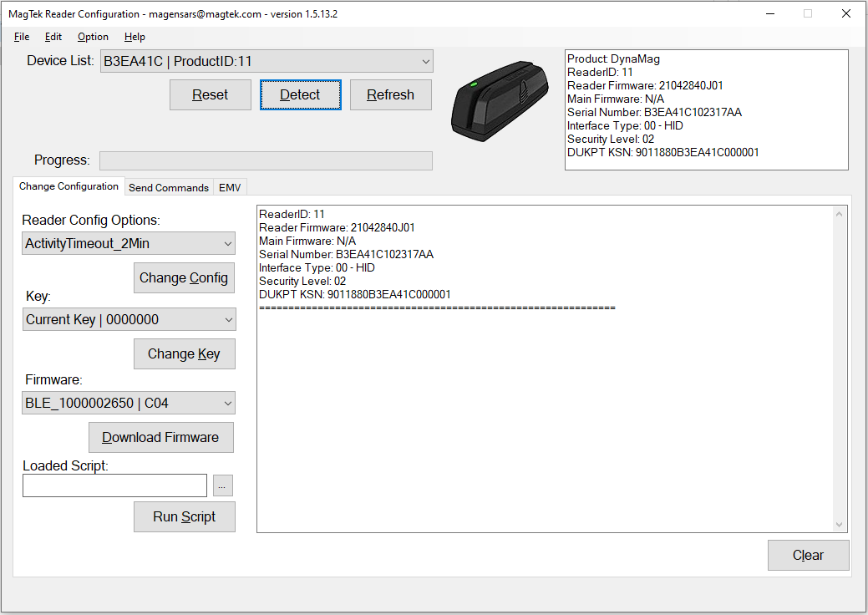Click the Progress bar
This screenshot has height=615, width=868.
click(x=266, y=160)
